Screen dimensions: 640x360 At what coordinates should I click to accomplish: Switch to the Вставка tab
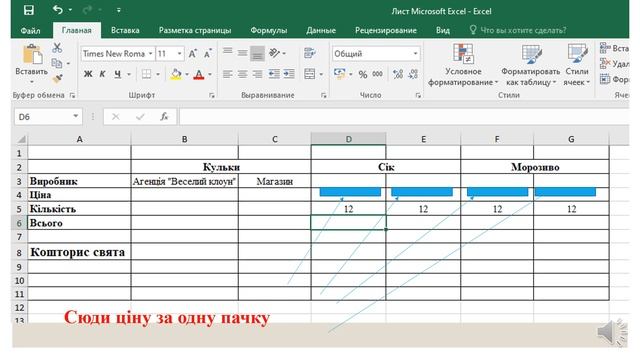pyautogui.click(x=125, y=30)
